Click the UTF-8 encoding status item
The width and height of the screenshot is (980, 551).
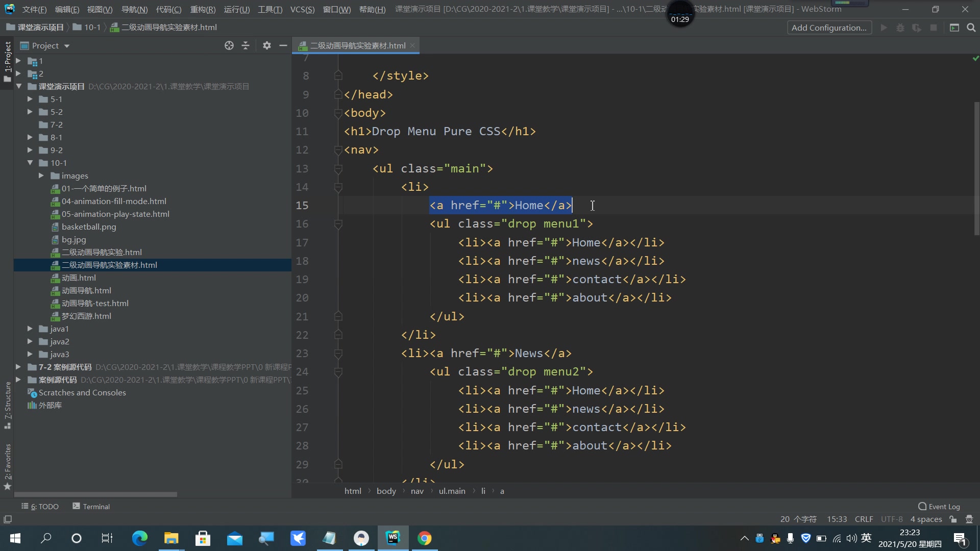pyautogui.click(x=892, y=519)
